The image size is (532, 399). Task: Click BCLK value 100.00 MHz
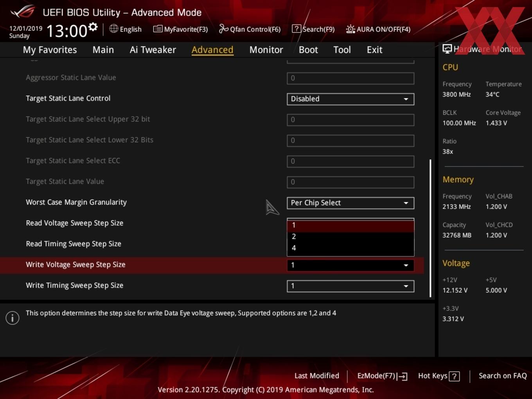click(459, 123)
